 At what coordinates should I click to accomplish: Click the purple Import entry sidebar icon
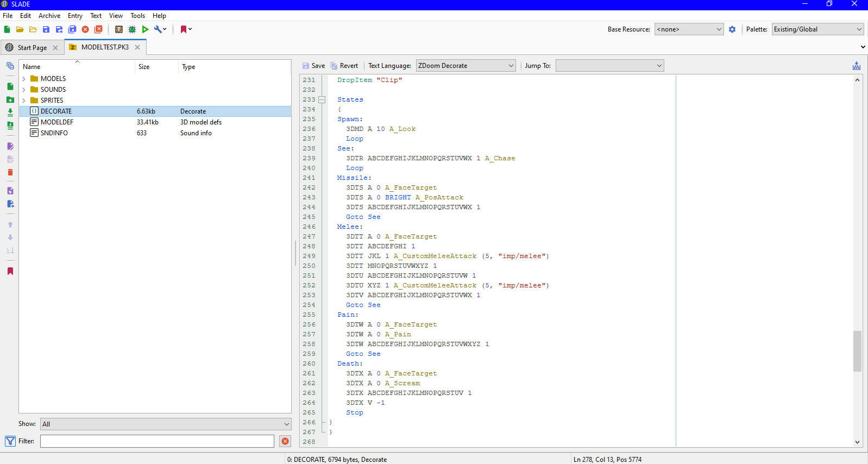point(10,191)
